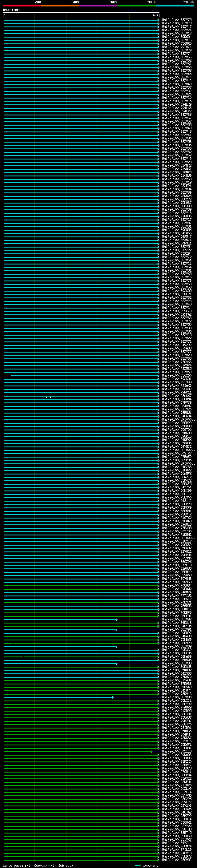Click label UniRef100_C5LXI1

pos(177,700)
